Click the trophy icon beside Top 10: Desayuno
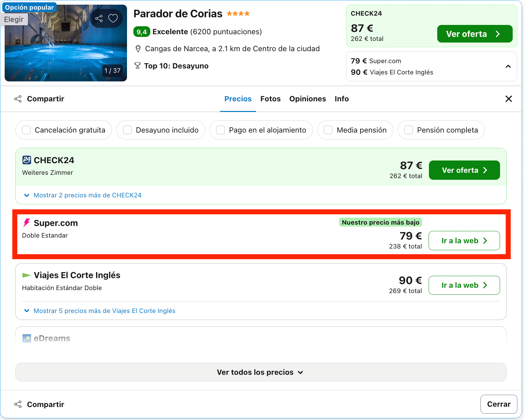Viewport: 524px width, 420px height. [137, 66]
